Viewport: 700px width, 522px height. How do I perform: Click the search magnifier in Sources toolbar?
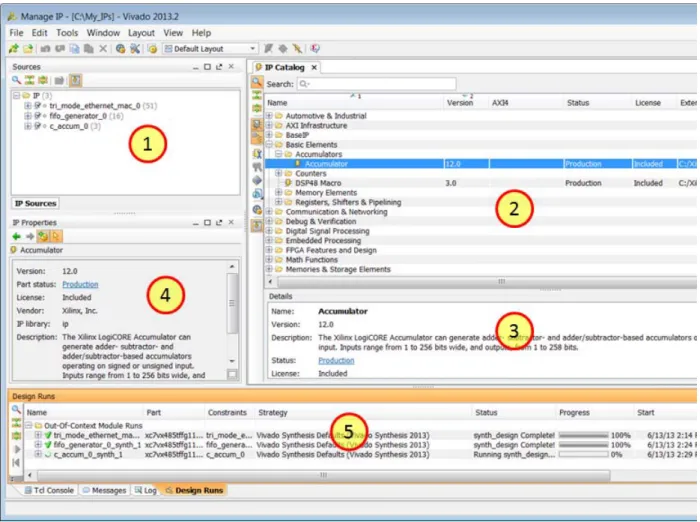(x=17, y=80)
